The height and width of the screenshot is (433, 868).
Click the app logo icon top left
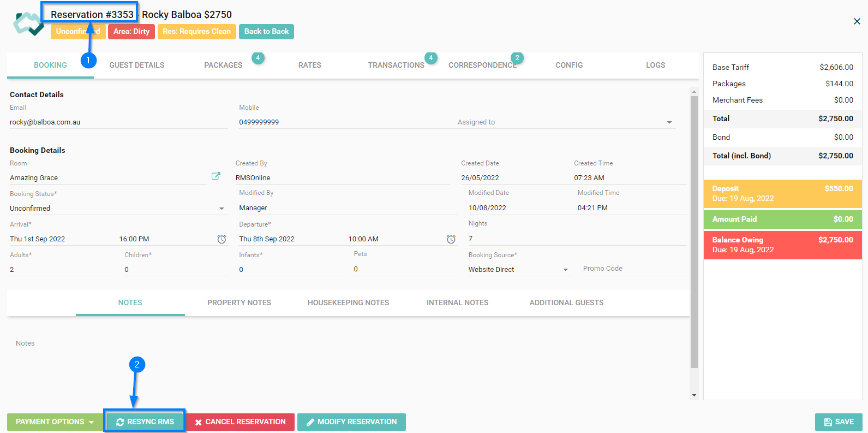(28, 24)
